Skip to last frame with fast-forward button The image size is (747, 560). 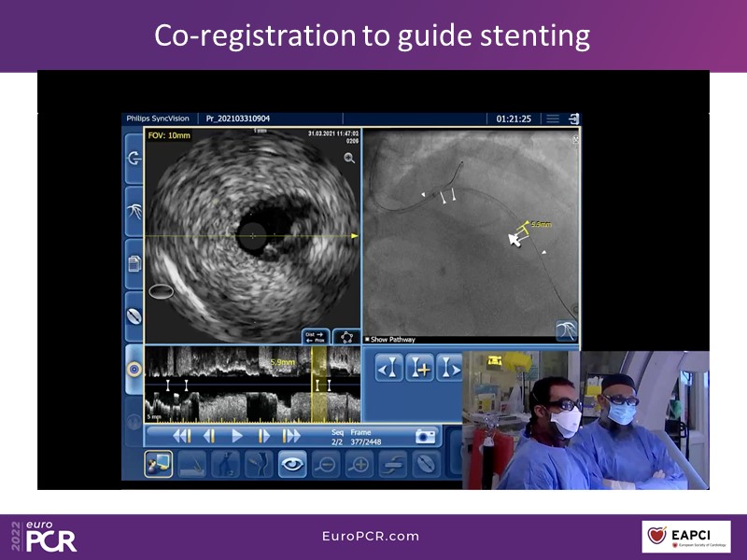[292, 436]
